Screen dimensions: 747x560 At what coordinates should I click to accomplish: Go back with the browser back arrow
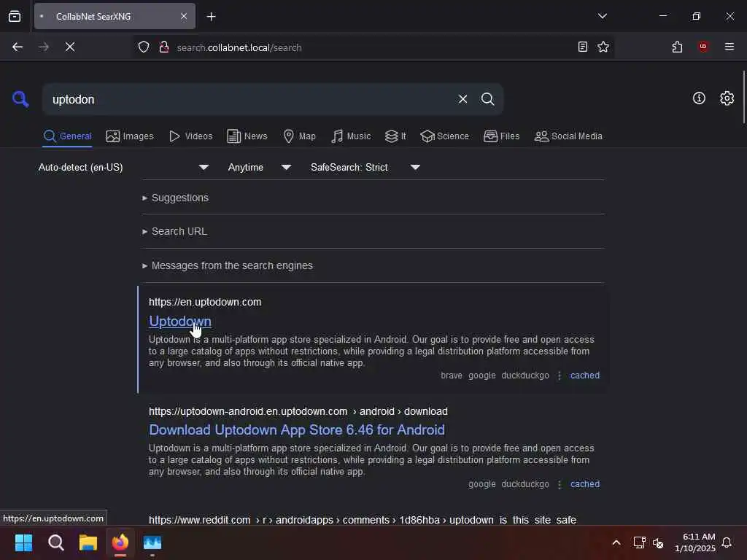coord(18,47)
